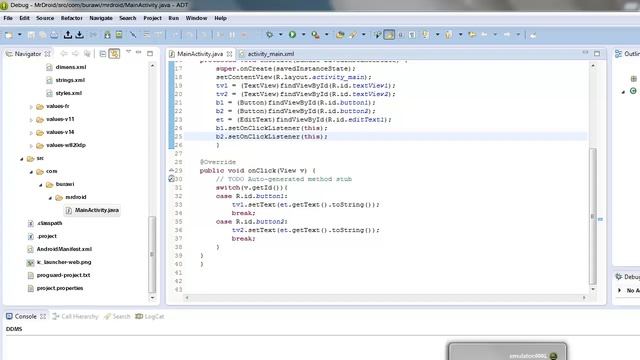The height and width of the screenshot is (360, 640).
Task: Minimize the Navigator panel
Action: tap(139, 52)
